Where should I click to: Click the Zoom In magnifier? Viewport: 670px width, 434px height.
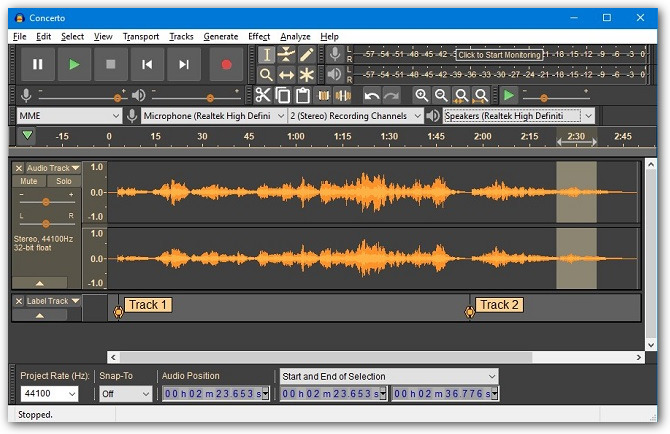point(422,95)
